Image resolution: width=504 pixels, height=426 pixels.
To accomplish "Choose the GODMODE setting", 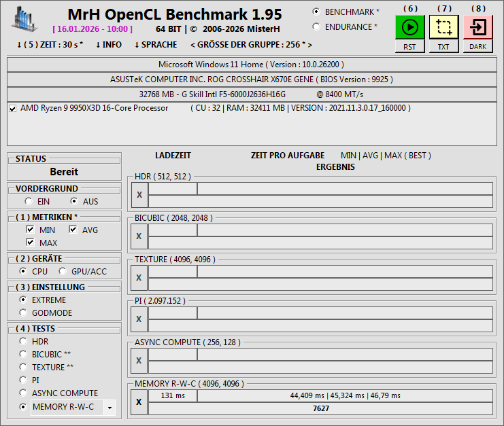I will pos(23,313).
